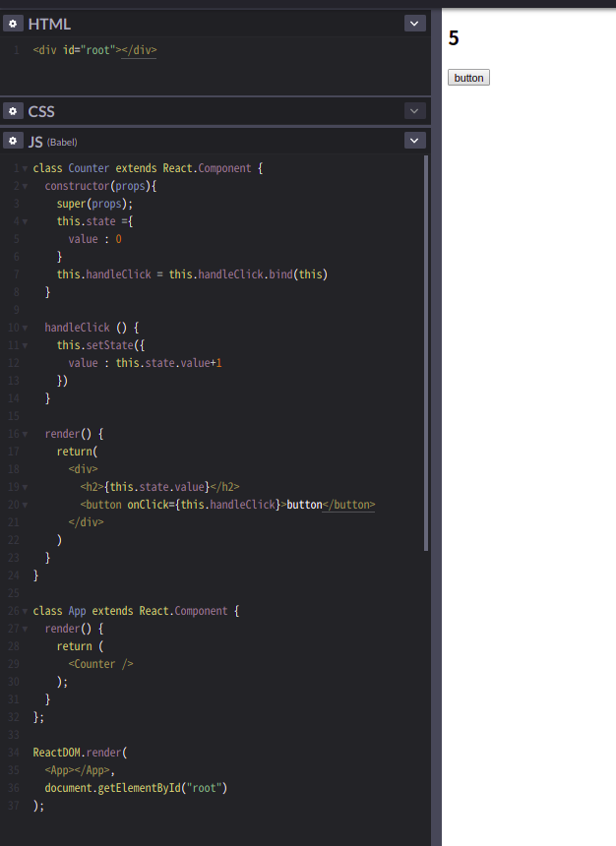Click on "value : 0" code line
Screen dimensions: 616x846
tap(95, 239)
